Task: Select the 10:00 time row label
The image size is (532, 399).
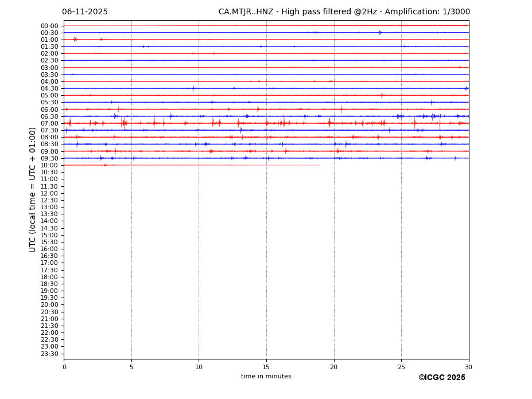Action: (49, 165)
